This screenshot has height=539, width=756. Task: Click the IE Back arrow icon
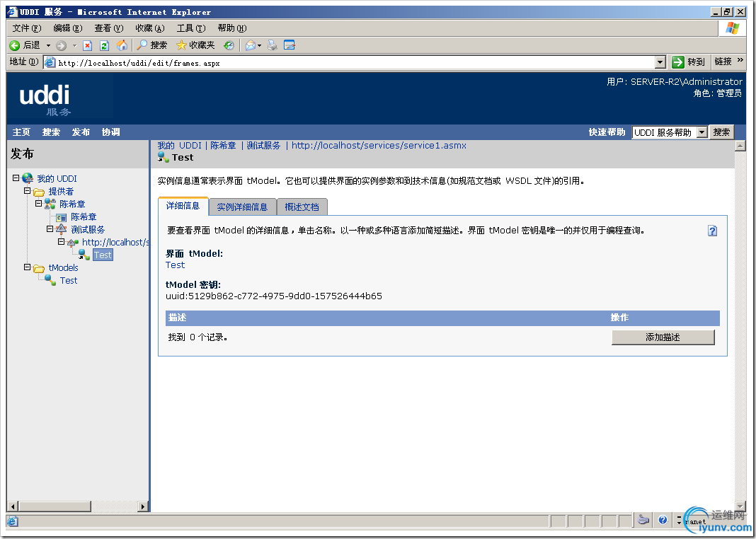(15, 45)
